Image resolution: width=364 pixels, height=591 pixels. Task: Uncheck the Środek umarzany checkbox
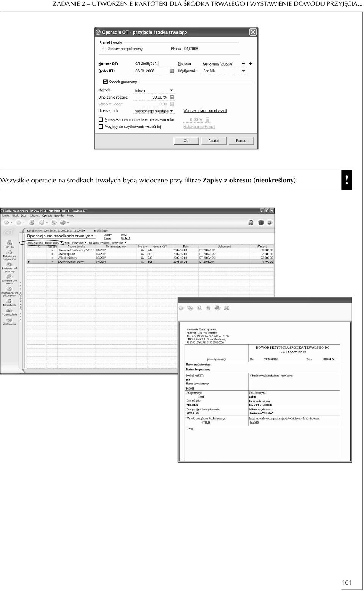pyautogui.click(x=105, y=82)
